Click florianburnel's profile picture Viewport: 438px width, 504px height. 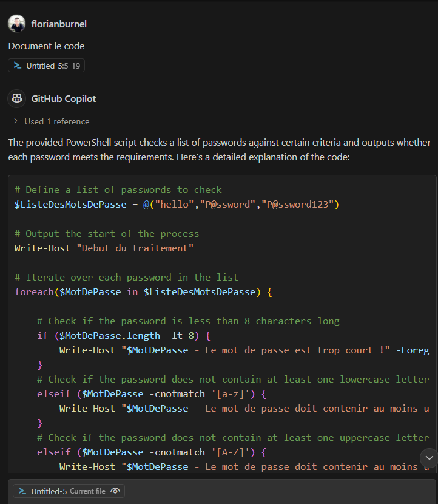[x=16, y=23]
